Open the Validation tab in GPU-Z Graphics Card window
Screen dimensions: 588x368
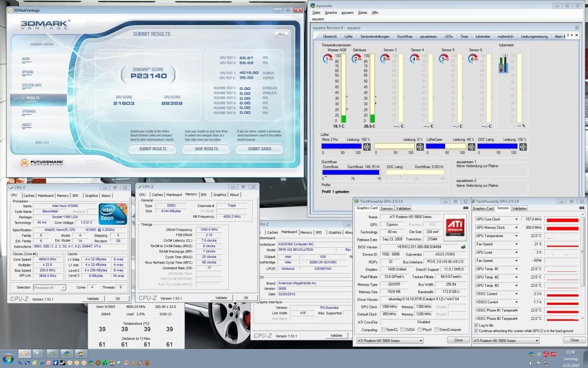point(403,208)
